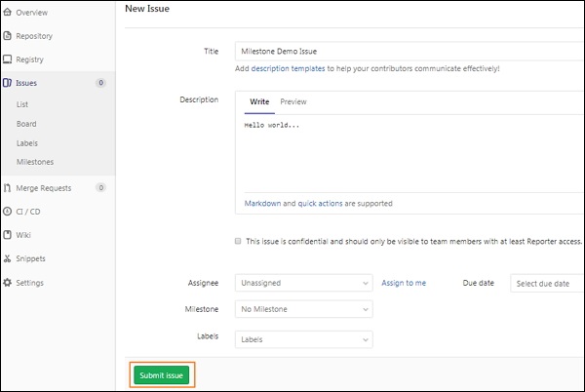Click the Settings gear icon in sidebar
Image resolution: width=585 pixels, height=392 pixels.
tap(7, 283)
